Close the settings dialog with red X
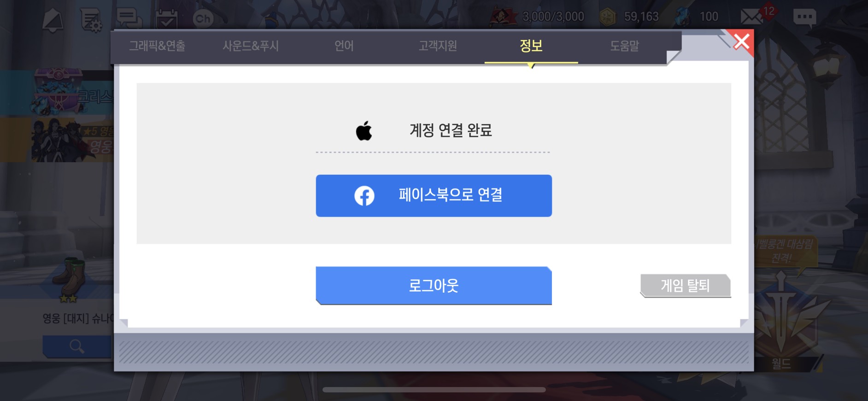Screen dimensions: 868x401 (x=740, y=42)
